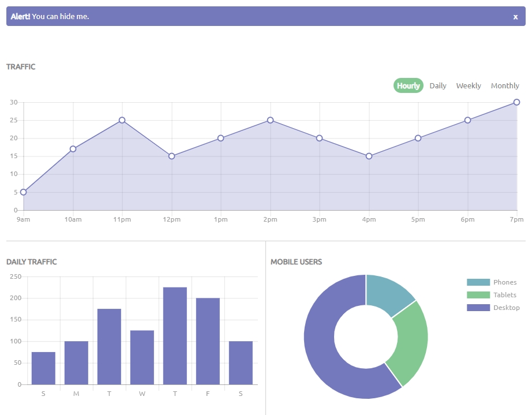This screenshot has width=532, height=415.
Task: Switch traffic chart to Daily
Action: pos(438,85)
